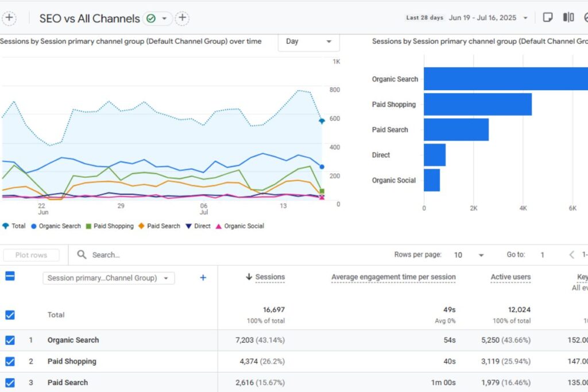Uncheck the Organic Search row checkbox
Viewport: 588px width, 392px height.
10,340
